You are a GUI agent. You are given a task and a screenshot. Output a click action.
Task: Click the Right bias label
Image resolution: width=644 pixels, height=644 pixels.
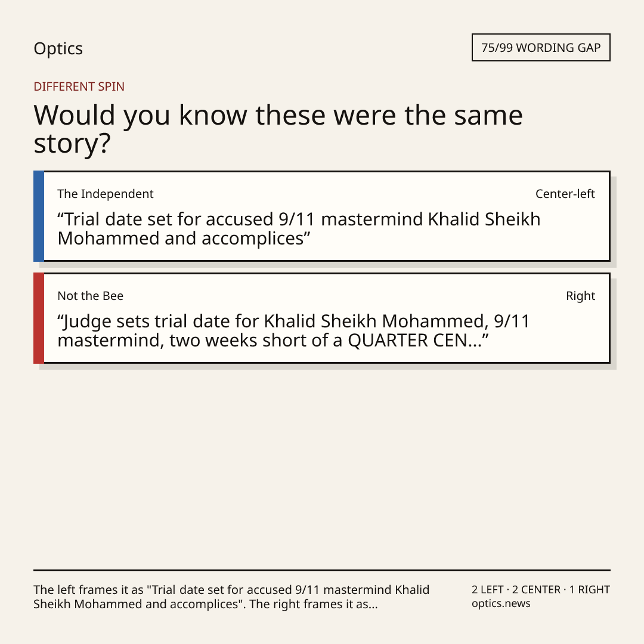(x=580, y=296)
